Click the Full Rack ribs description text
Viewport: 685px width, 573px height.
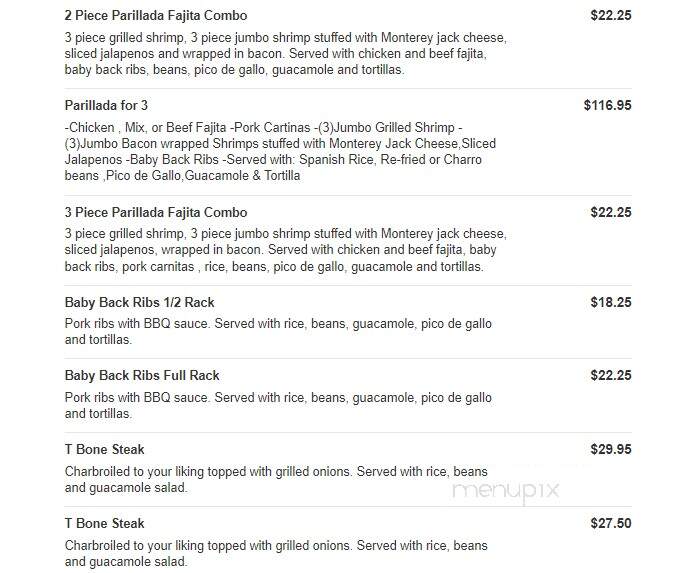[278, 406]
